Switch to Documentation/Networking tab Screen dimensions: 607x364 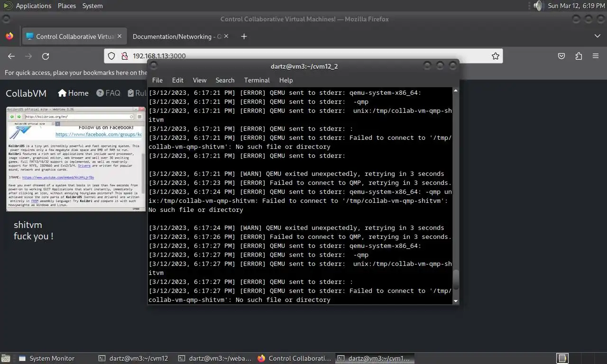[176, 36]
